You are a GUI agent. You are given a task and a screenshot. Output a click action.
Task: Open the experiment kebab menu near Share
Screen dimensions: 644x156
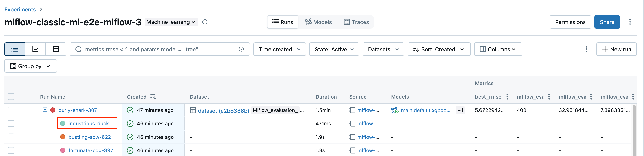(x=630, y=22)
